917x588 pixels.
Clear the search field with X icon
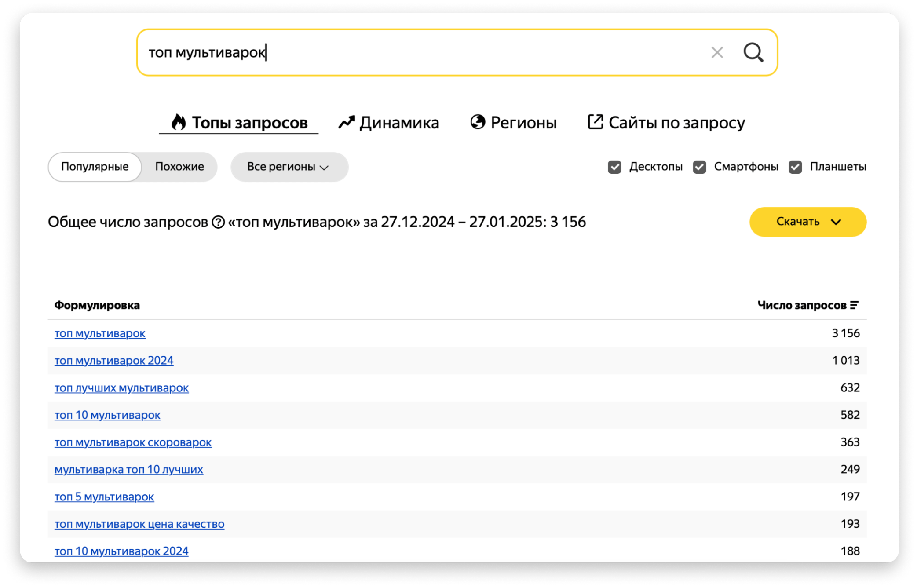click(x=717, y=53)
